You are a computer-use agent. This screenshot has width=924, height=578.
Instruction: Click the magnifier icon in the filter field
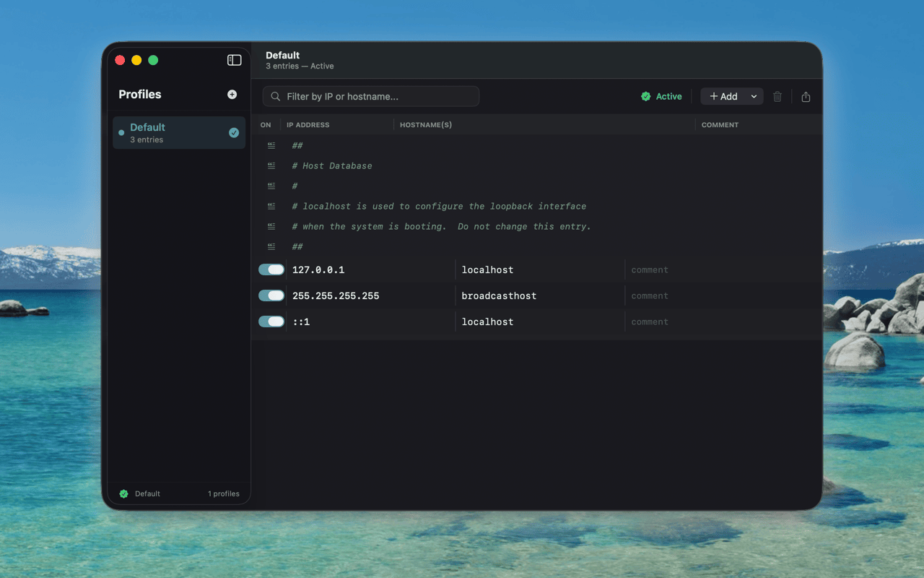click(276, 96)
